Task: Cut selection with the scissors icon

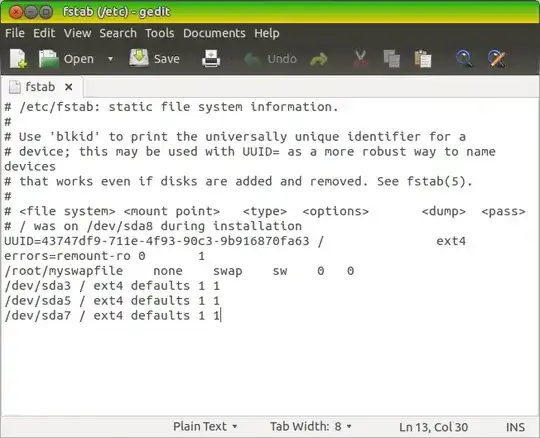Action: coord(360,59)
